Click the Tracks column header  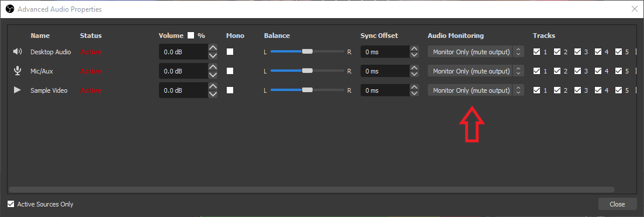click(544, 36)
